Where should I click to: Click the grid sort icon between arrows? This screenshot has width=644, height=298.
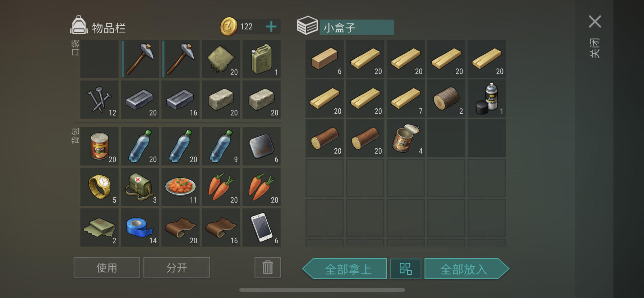406,269
